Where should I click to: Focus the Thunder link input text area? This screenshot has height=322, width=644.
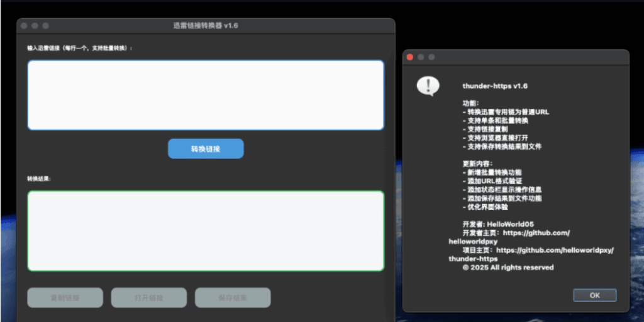point(206,96)
